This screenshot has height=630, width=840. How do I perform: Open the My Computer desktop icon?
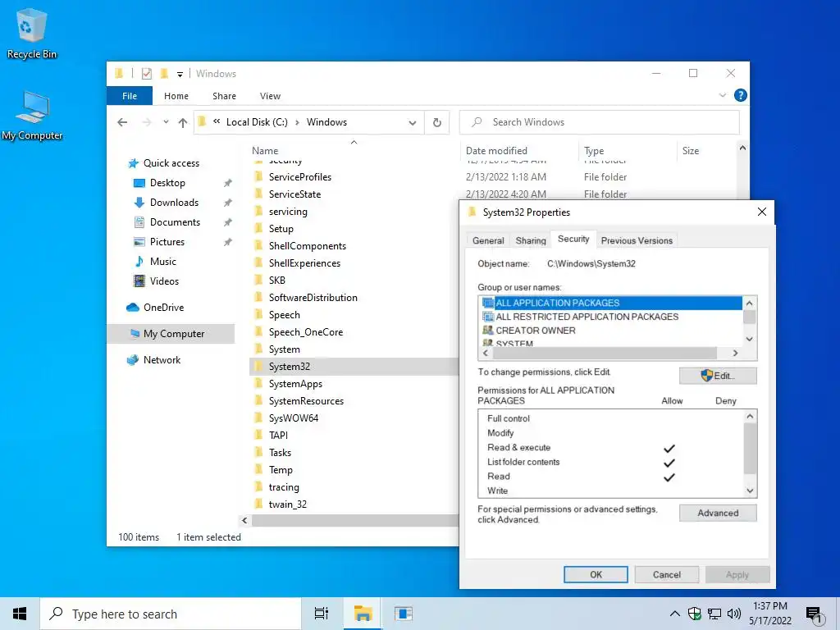click(x=32, y=115)
